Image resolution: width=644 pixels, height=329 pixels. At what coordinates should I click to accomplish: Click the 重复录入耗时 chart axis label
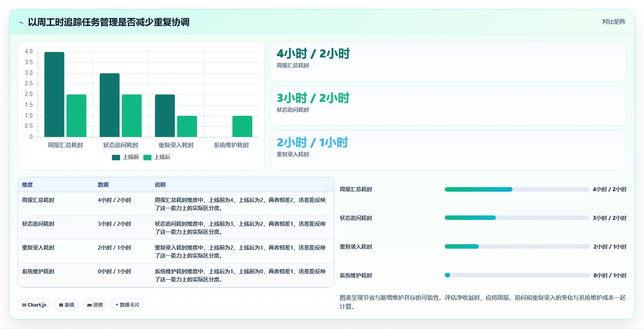pos(176,145)
